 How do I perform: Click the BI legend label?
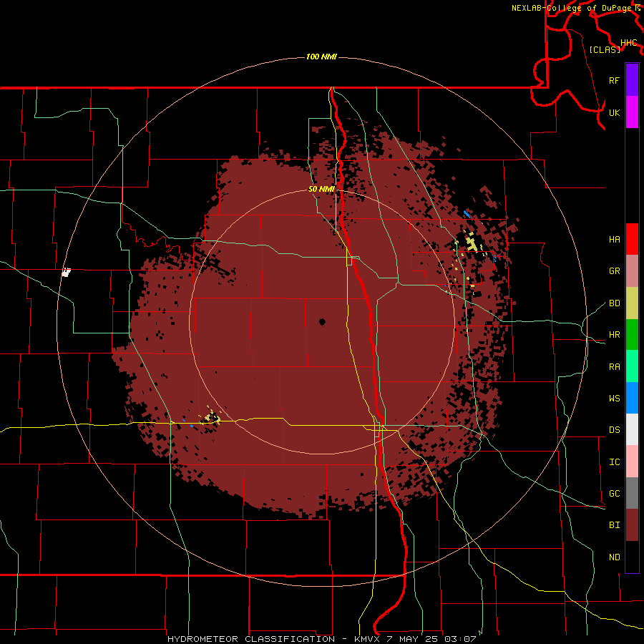[614, 525]
